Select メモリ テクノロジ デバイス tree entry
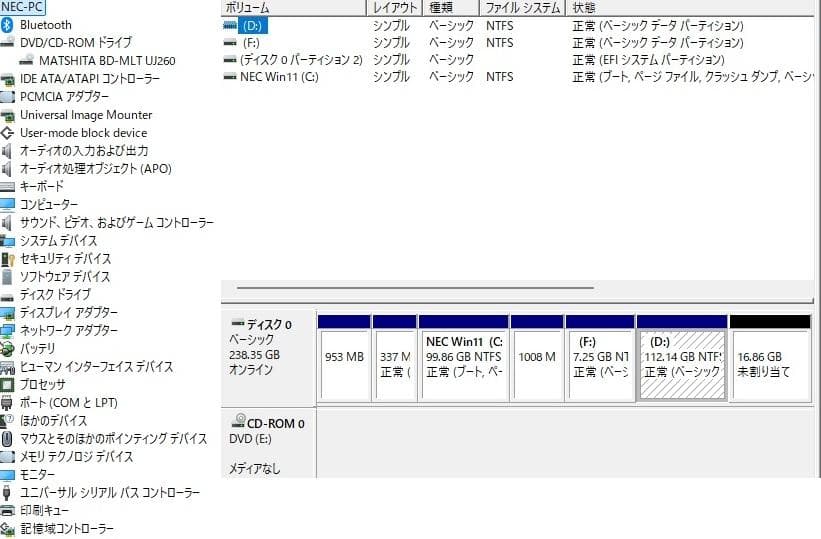821x539 pixels. point(76,456)
